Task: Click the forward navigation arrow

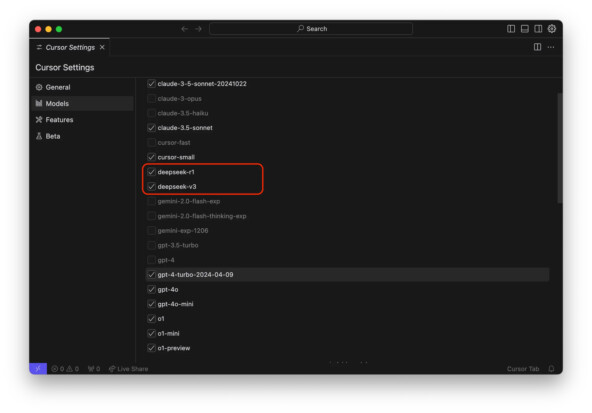Action: click(x=198, y=29)
